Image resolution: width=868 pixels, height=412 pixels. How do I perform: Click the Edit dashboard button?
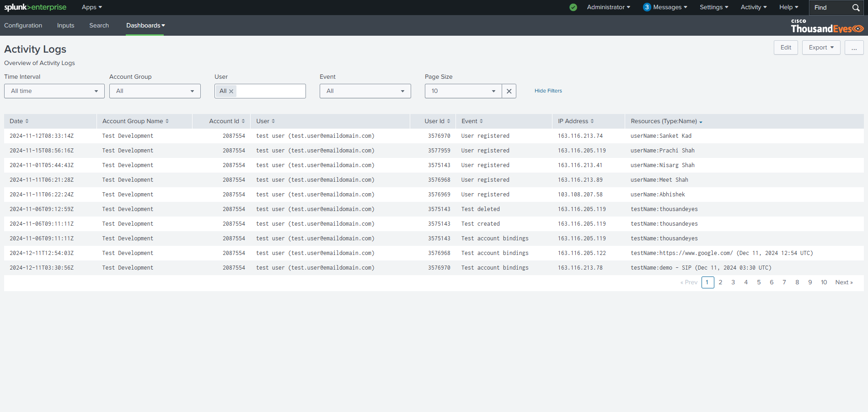[x=786, y=48]
